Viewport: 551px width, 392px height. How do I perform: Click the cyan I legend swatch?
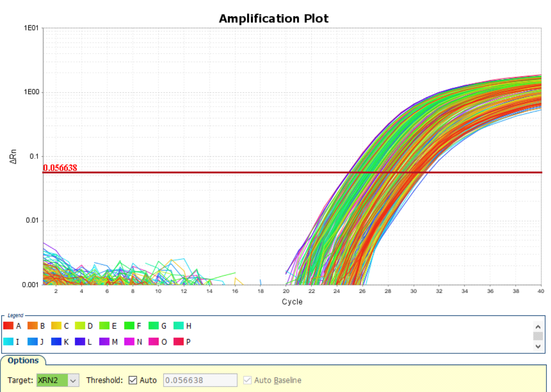tap(8, 342)
